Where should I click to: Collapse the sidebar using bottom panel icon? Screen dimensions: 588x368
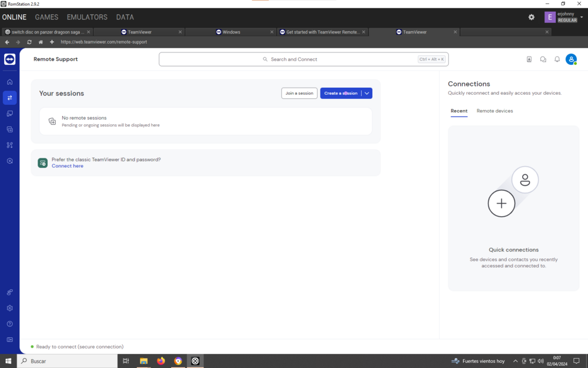9,340
